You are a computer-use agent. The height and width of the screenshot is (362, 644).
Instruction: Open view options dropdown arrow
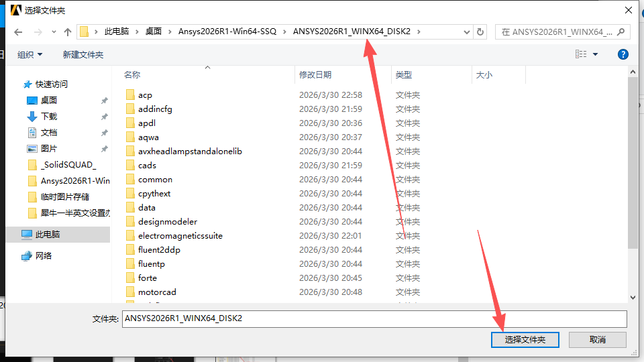click(x=595, y=54)
